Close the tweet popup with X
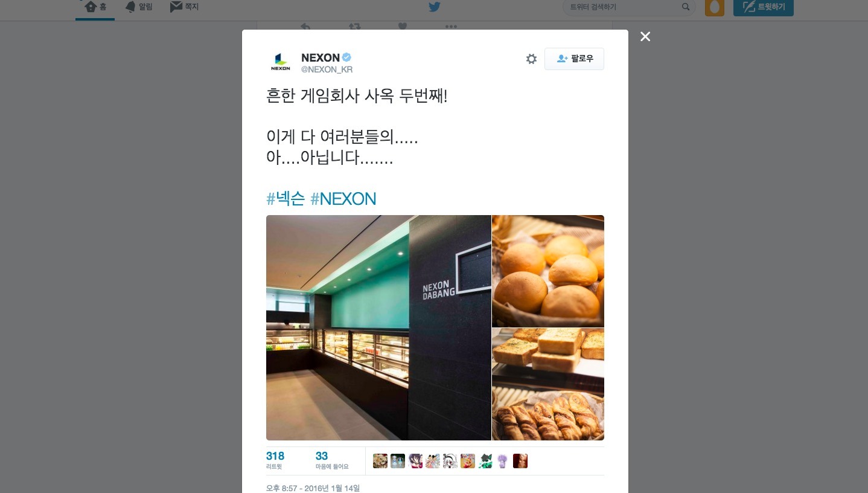The height and width of the screenshot is (493, 868). coord(645,37)
